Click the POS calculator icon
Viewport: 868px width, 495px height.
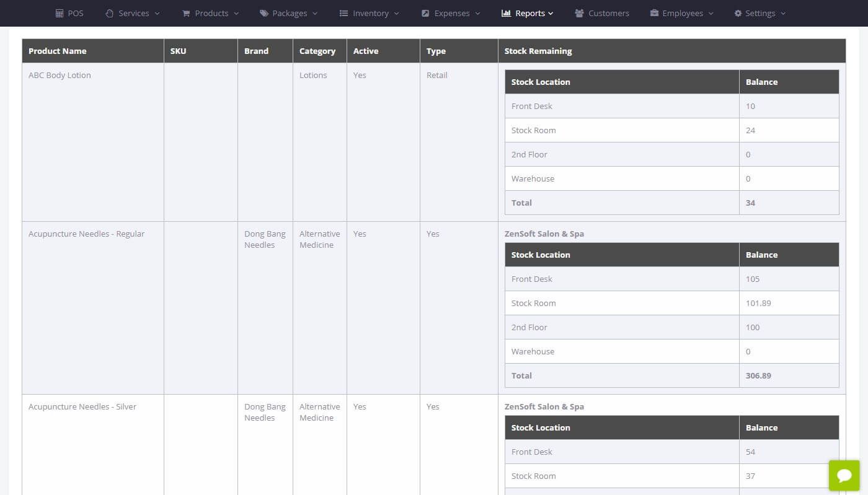click(60, 13)
